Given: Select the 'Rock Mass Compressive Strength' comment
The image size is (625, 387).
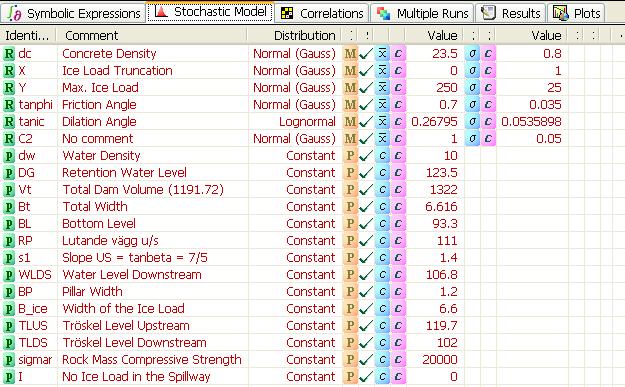Looking at the screenshot, I should pyautogui.click(x=152, y=360).
